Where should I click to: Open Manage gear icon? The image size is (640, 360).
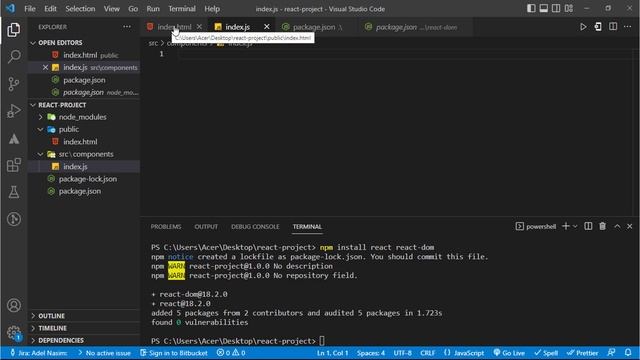pyautogui.click(x=13, y=332)
